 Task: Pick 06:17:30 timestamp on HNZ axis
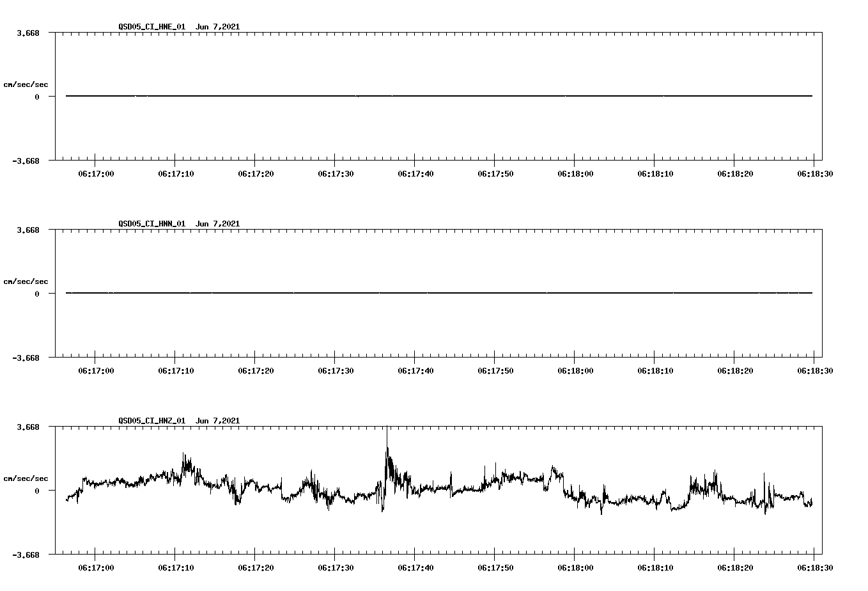tap(336, 567)
